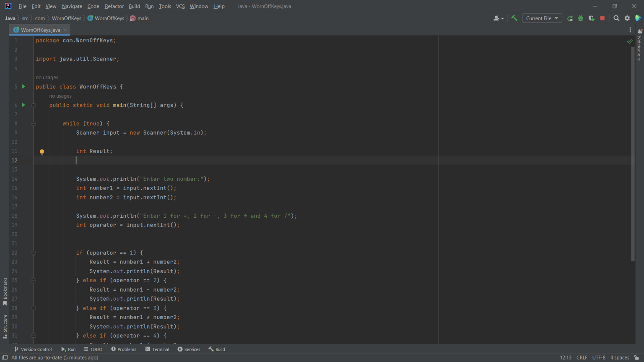Collapse the main method fold marker
This screenshot has width=644, height=362.
[x=34, y=105]
